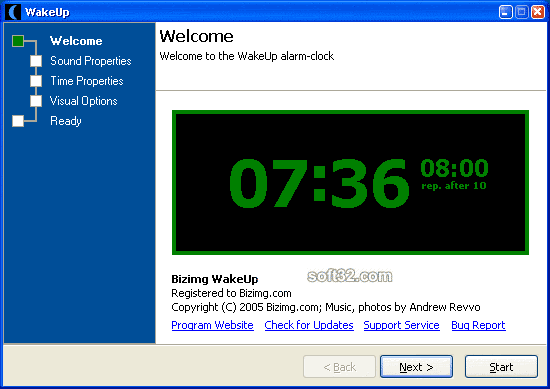Click the WakeUp moon icon in title bar
The image size is (550, 389).
pyautogui.click(x=13, y=12)
